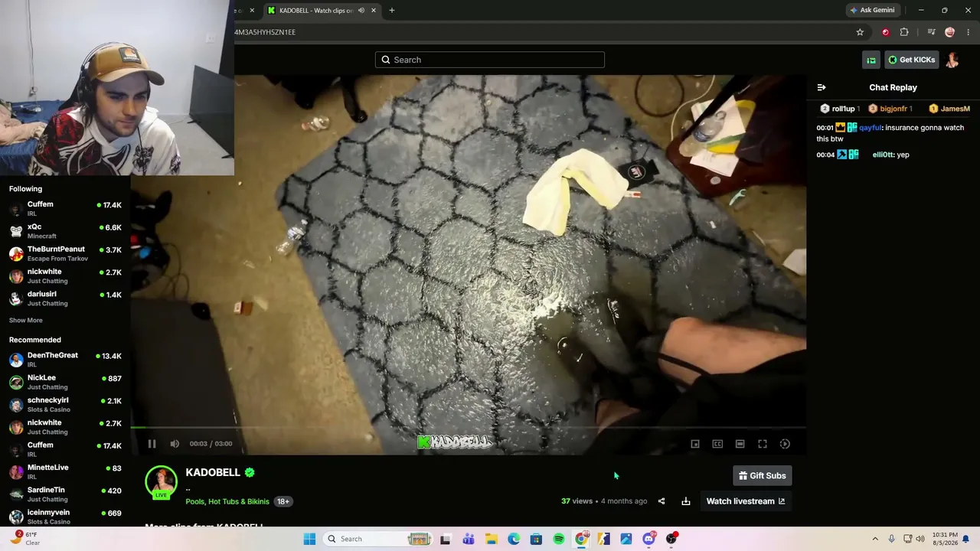Screen dimensions: 980x551
Task: Open Watch livestream link
Action: coord(745,501)
